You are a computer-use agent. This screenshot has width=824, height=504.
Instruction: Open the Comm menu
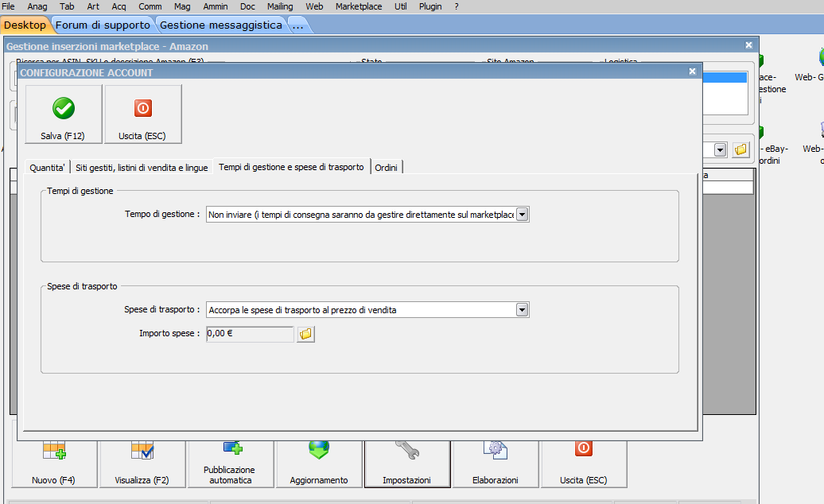[150, 6]
